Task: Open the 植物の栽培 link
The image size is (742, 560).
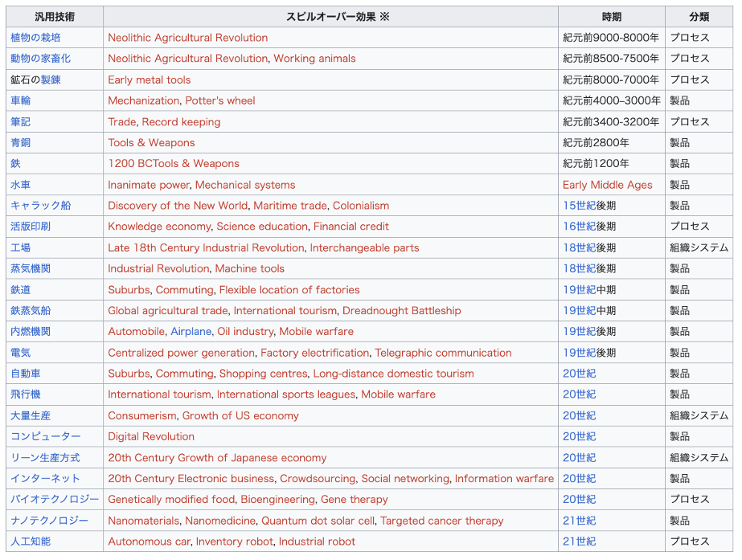Action: click(35, 38)
